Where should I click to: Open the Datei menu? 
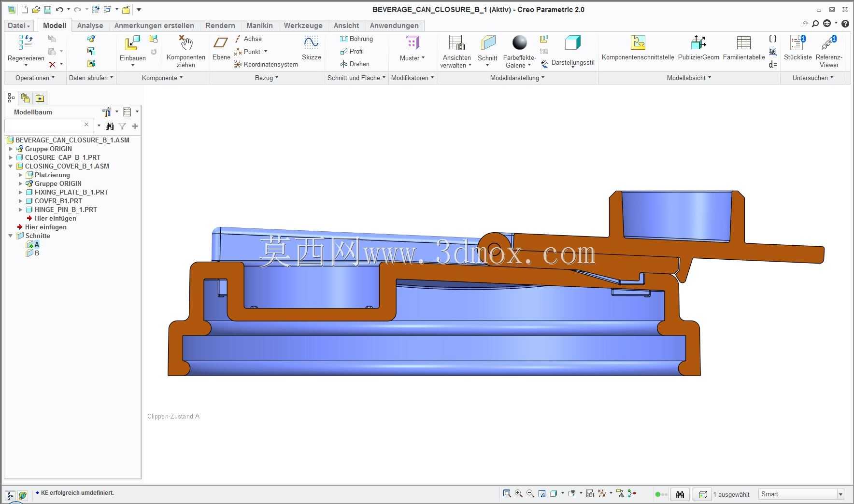(19, 26)
